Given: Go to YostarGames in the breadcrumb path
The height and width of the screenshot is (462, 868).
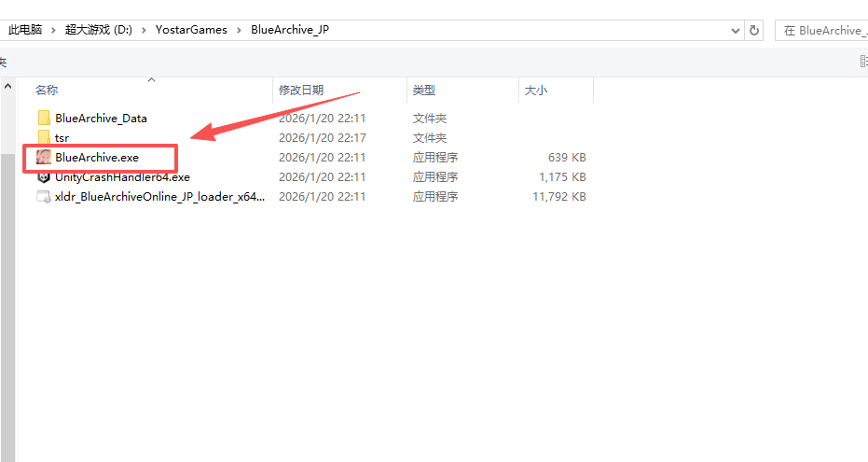Looking at the screenshot, I should [191, 30].
